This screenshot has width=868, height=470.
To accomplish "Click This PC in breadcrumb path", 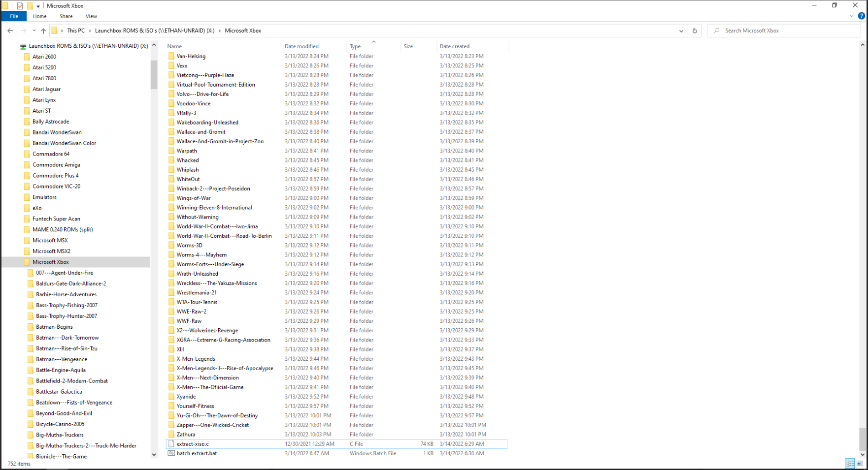I will [x=76, y=31].
